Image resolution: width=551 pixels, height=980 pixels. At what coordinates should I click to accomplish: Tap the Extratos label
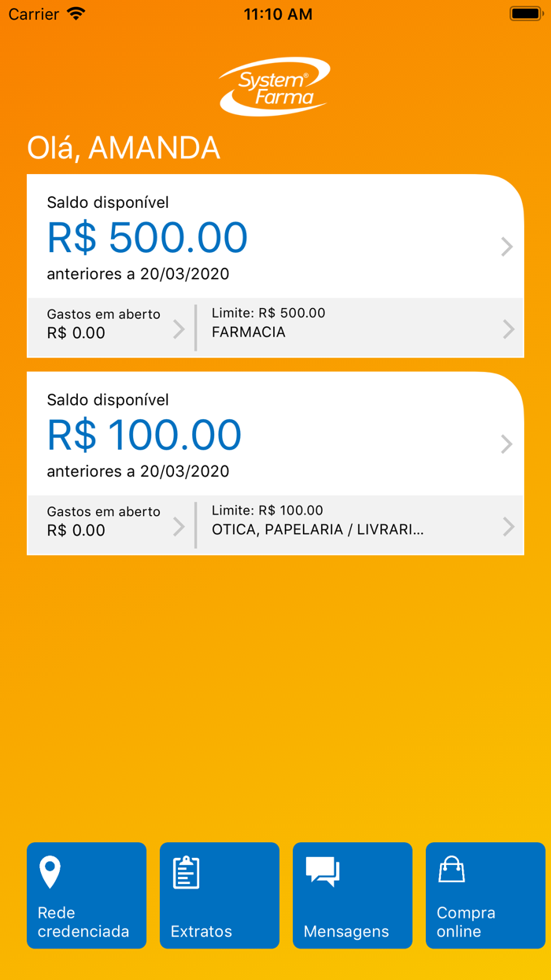click(x=201, y=931)
